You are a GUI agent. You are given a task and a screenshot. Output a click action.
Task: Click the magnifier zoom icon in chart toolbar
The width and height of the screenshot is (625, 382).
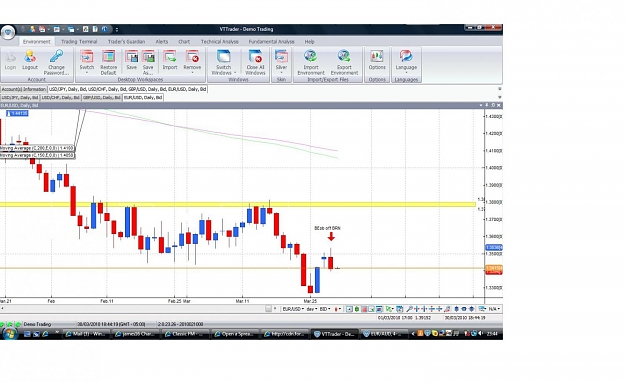409,309
